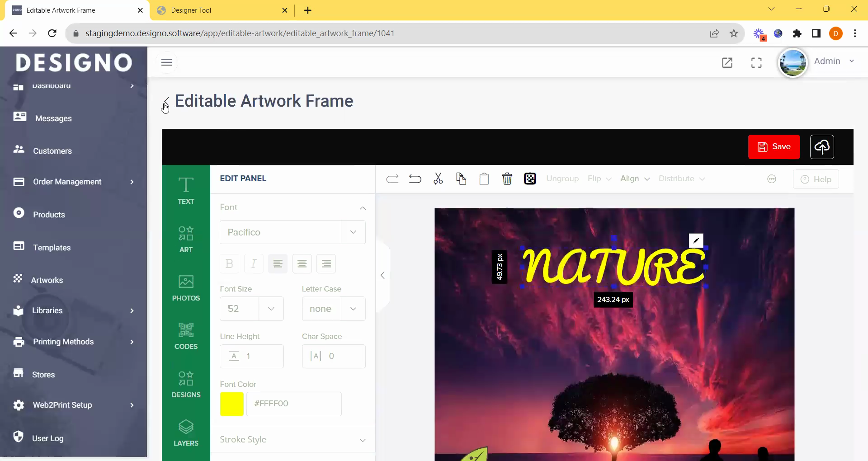Toggle bold text formatting
Image resolution: width=868 pixels, height=461 pixels.
click(229, 264)
